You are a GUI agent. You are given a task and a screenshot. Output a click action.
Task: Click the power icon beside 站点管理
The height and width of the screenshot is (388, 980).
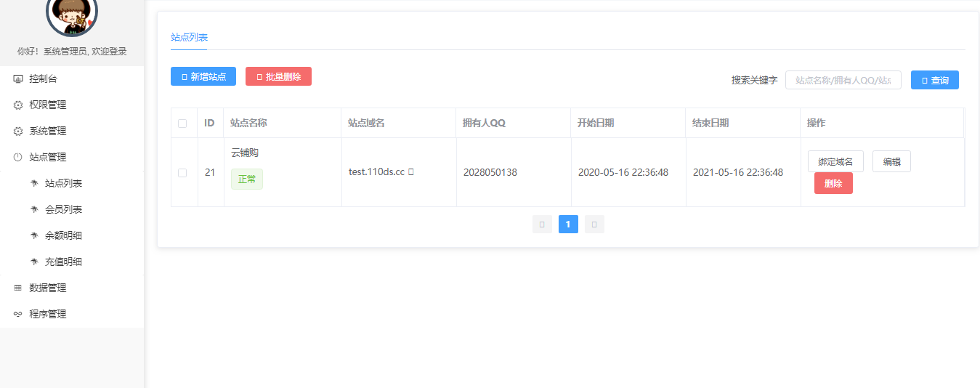tap(18, 157)
